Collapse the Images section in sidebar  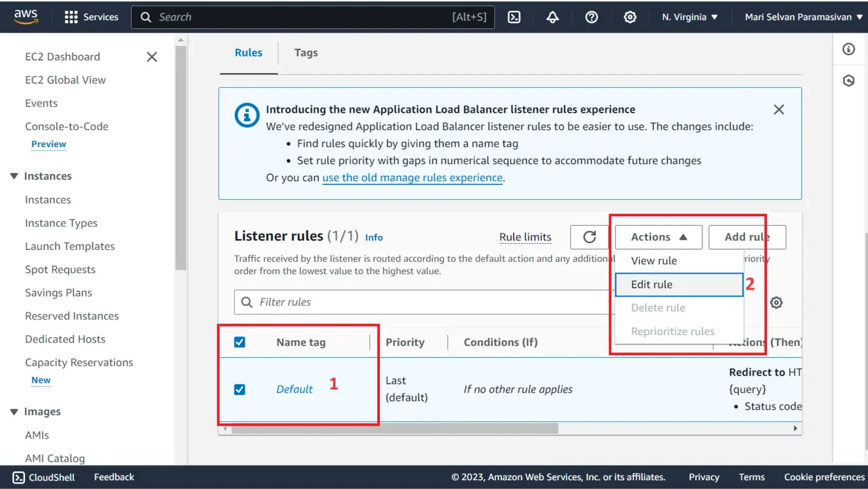14,412
